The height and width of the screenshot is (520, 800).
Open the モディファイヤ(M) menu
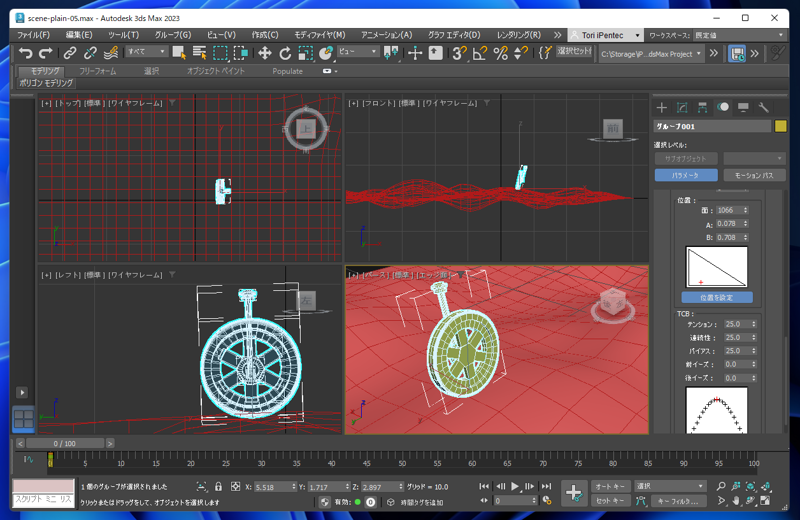pos(320,35)
